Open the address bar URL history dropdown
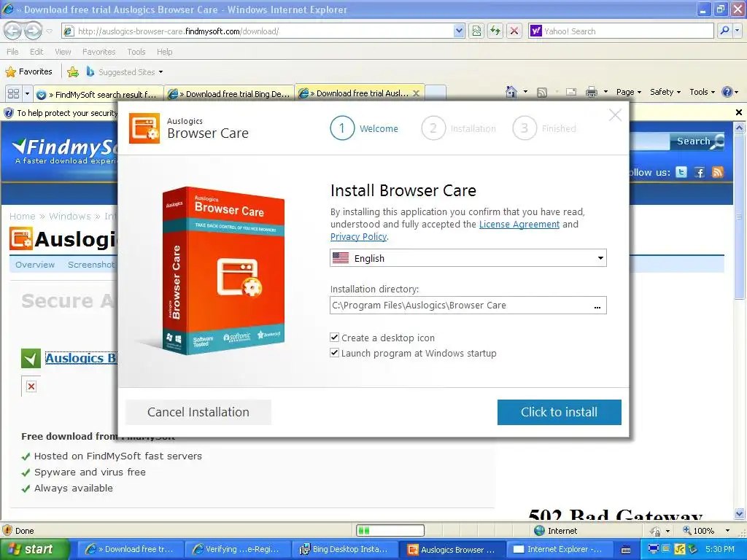Viewport: 747px width, 560px height. pos(458,31)
